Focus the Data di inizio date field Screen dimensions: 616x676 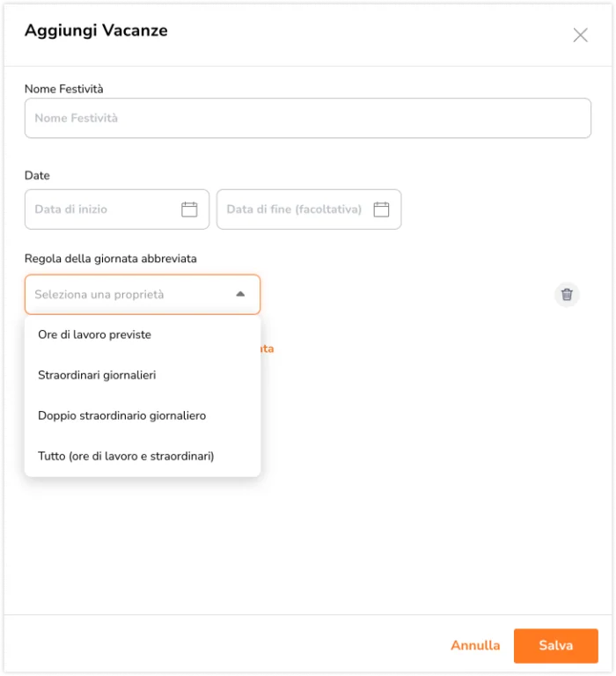[x=117, y=209]
